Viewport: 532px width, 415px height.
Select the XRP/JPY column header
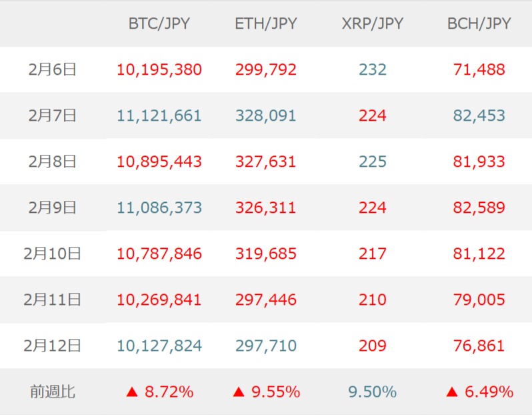[x=372, y=23]
